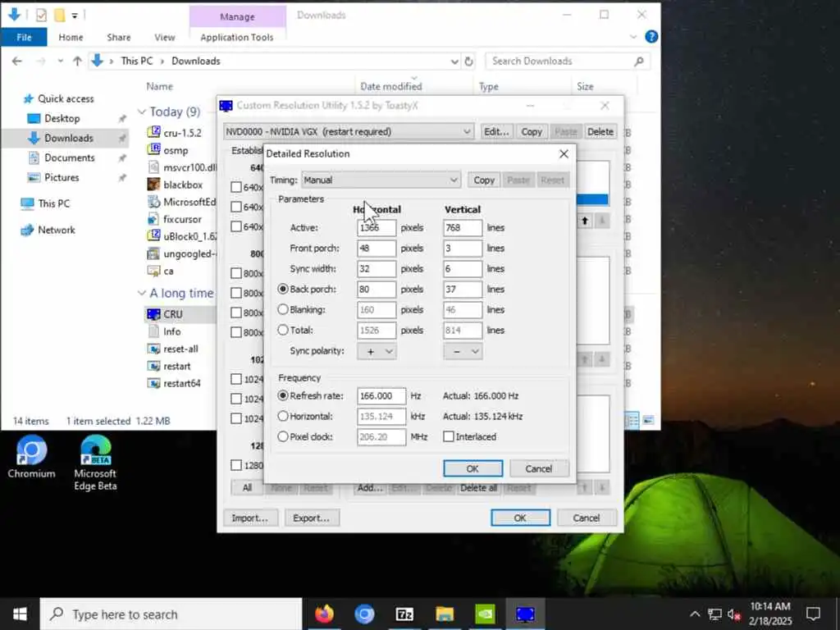Viewport: 840px width, 630px height.
Task: Click Copy next to Timing dropdown
Action: pos(484,180)
